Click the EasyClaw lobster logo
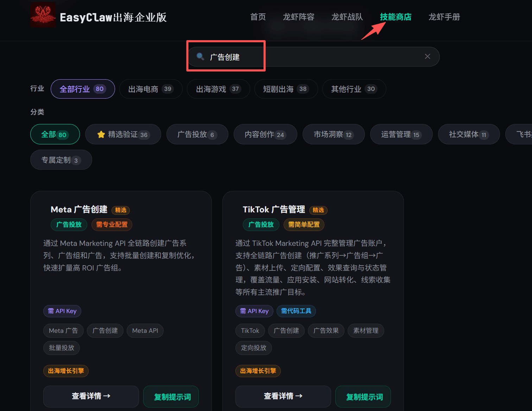 tap(42, 15)
